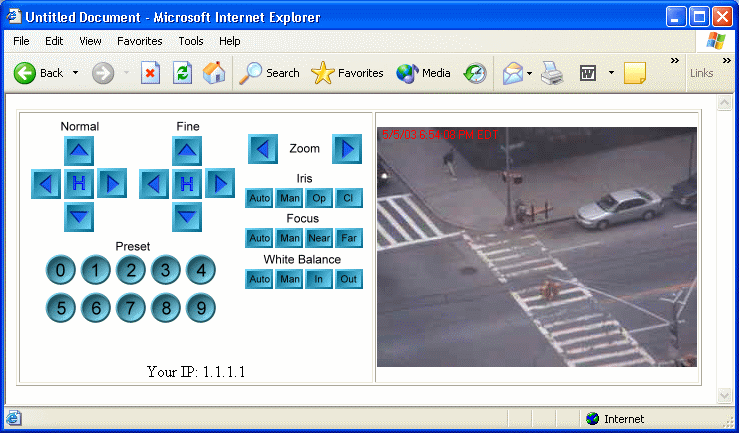The width and height of the screenshot is (739, 433).
Task: Click the Zoom left arrow button
Action: coord(262,149)
